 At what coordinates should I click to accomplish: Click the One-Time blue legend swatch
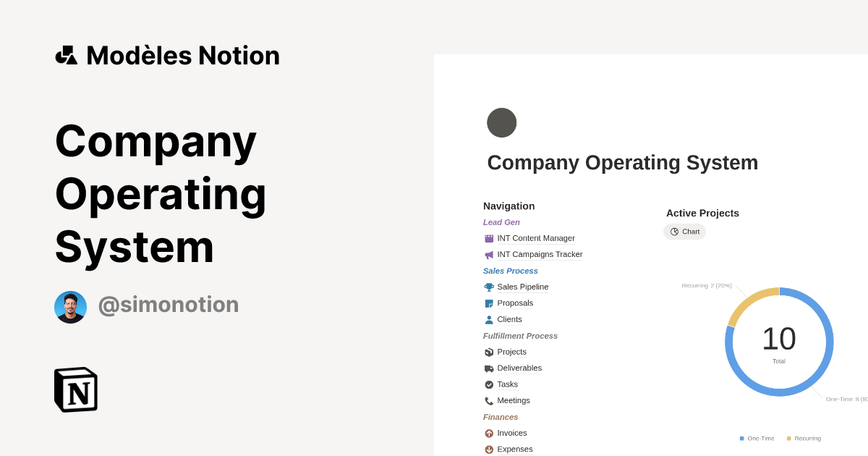pyautogui.click(x=741, y=439)
